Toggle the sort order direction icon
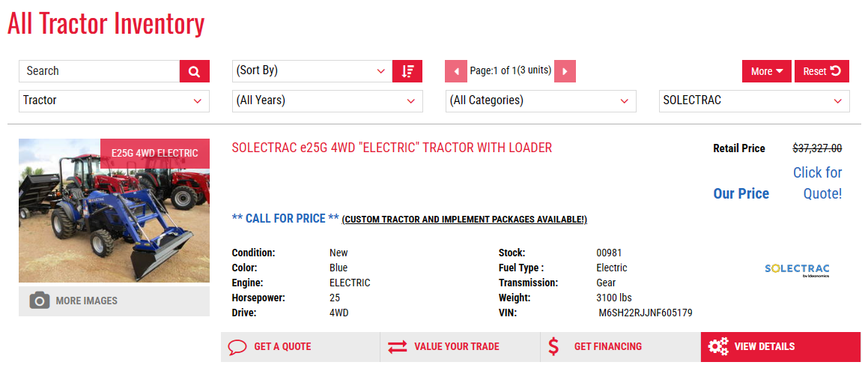The height and width of the screenshot is (377, 868). click(x=407, y=71)
